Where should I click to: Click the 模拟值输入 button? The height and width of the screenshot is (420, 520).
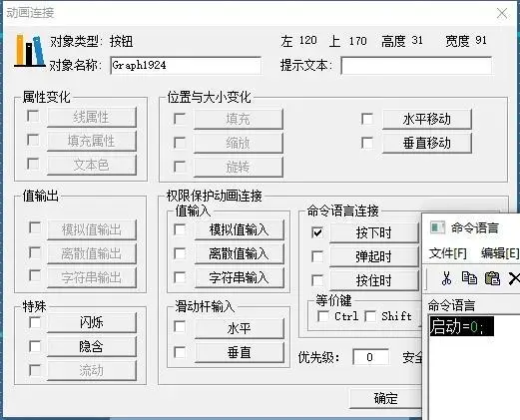[240, 229]
